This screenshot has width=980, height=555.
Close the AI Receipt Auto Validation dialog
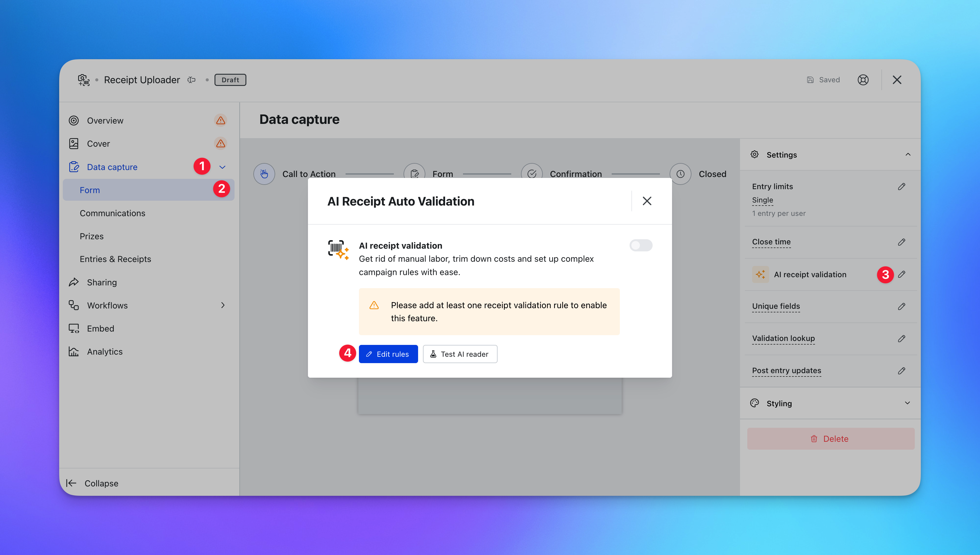(x=647, y=201)
